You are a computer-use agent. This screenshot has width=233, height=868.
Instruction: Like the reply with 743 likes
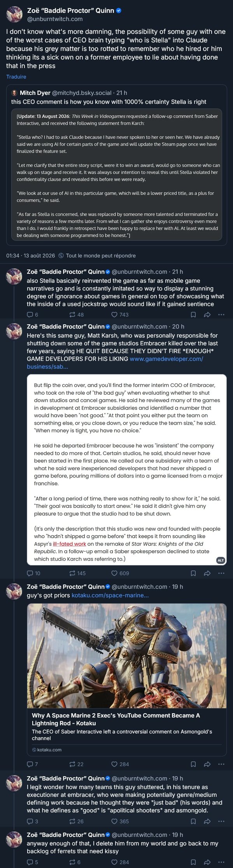coord(119,315)
